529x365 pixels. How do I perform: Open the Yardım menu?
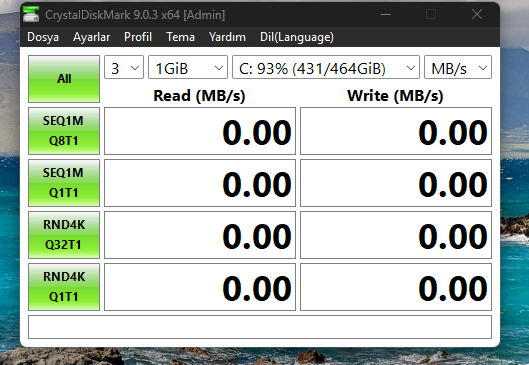(x=227, y=37)
